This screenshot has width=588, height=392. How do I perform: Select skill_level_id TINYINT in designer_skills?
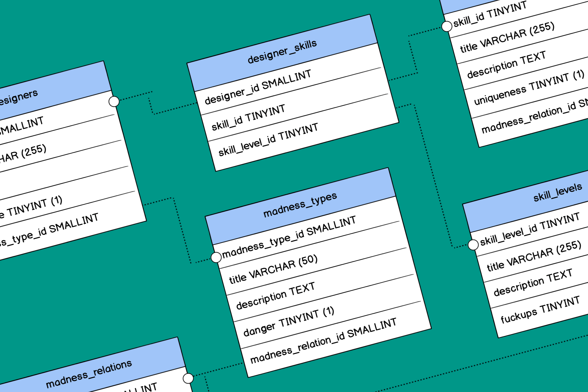click(x=304, y=133)
